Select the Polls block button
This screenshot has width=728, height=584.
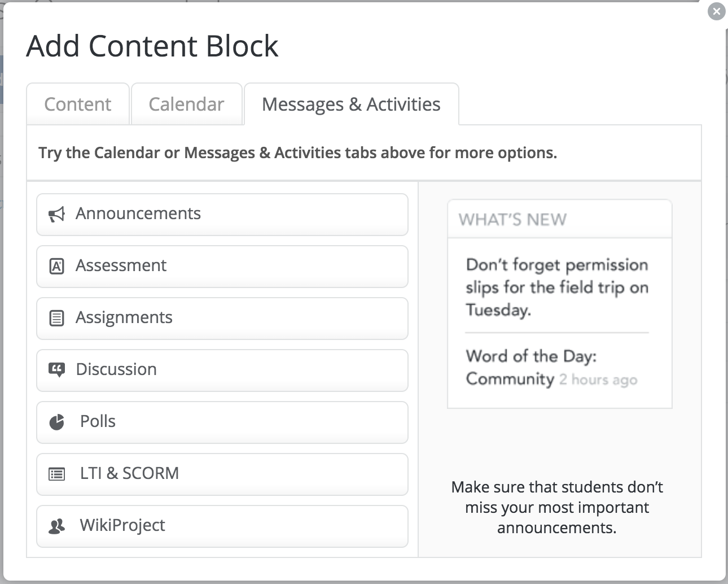pyautogui.click(x=222, y=422)
